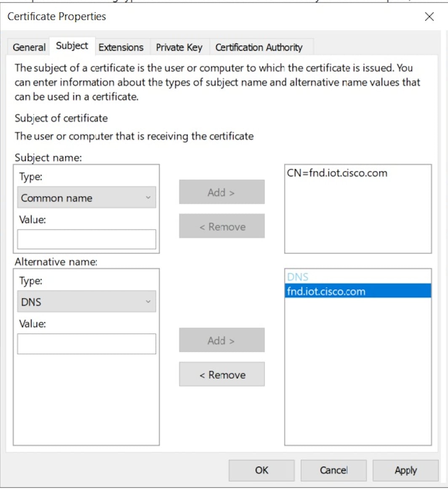Select fnd.iot.cisco.com DNS entry
The image size is (448, 489).
358,291
